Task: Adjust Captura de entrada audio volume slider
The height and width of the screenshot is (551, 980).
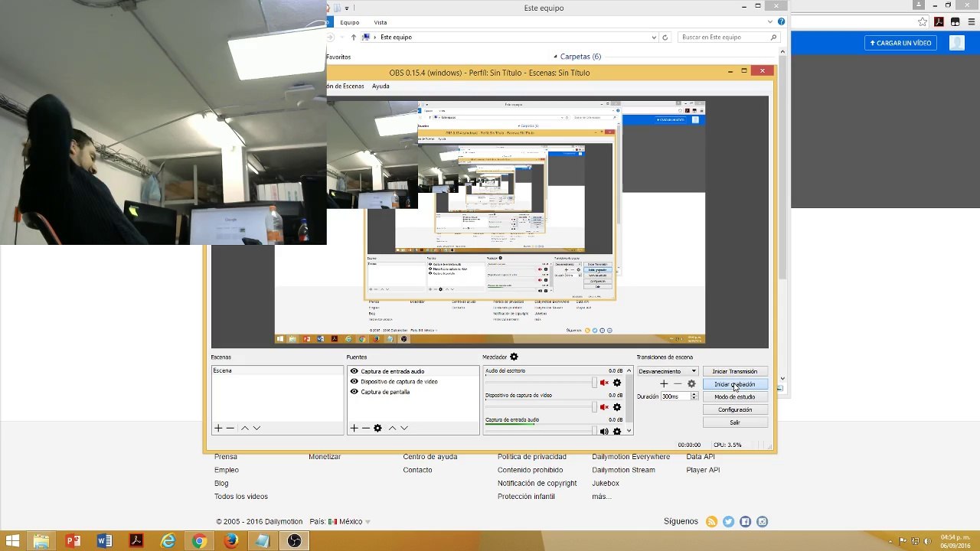Action: click(541, 432)
